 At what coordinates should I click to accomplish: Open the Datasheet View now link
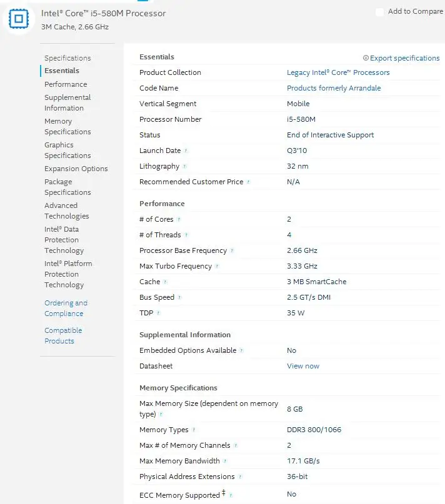(x=303, y=366)
